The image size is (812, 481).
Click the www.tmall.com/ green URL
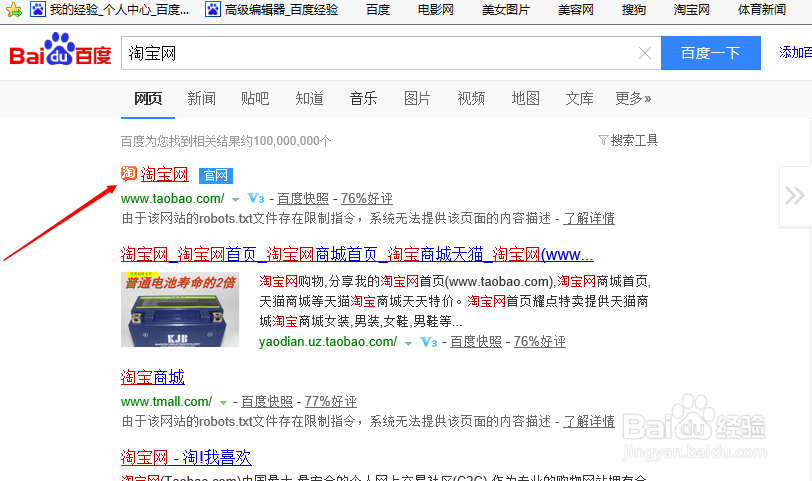click(x=166, y=401)
